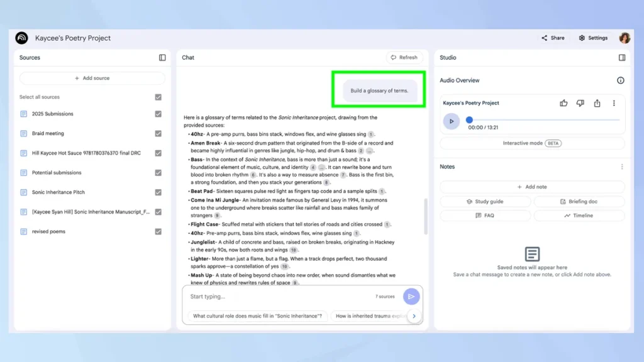Open Audio Overview info icon
The height and width of the screenshot is (362, 644).
coord(621,80)
